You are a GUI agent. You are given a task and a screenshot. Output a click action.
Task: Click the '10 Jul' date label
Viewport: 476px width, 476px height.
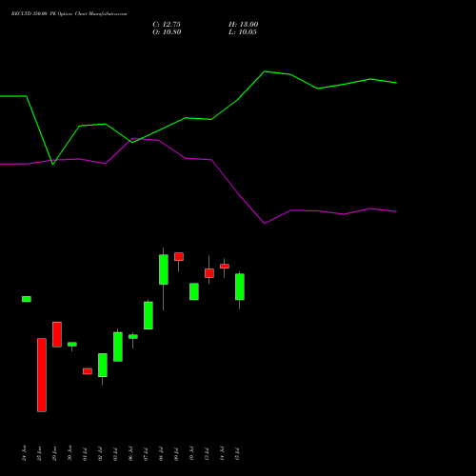(x=192, y=453)
